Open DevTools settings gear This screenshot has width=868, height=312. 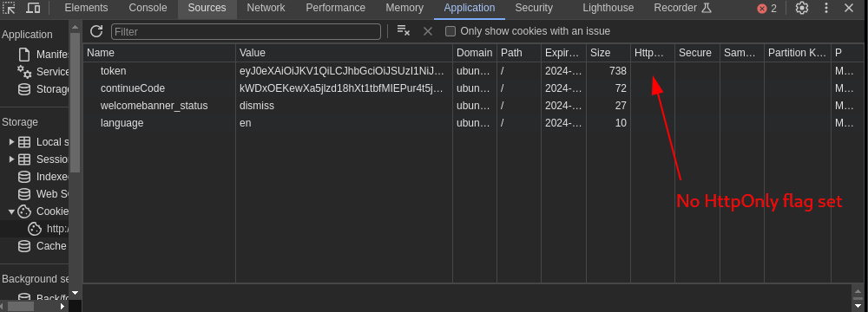point(801,8)
